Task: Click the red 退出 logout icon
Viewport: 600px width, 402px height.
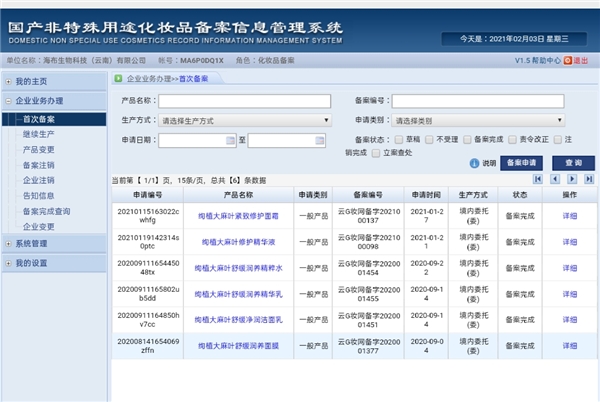Action: [x=567, y=60]
